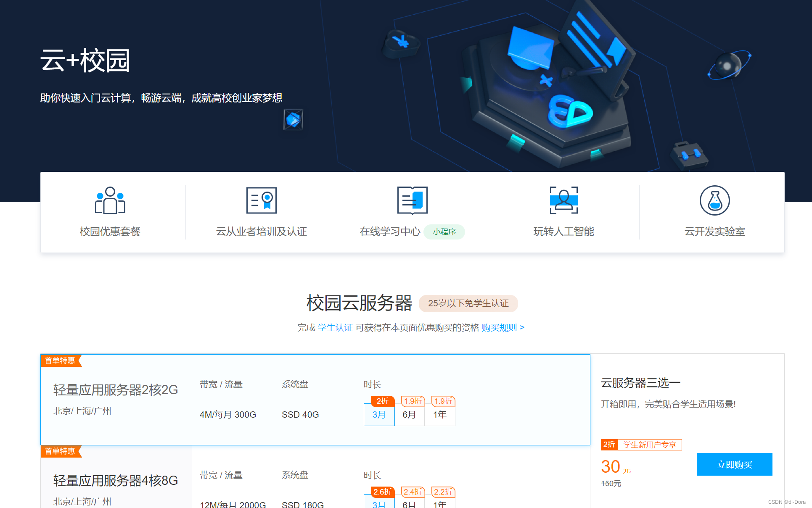The image size is (812, 508).
Task: Click the 1.9折 tag above 1年
Action: click(443, 401)
